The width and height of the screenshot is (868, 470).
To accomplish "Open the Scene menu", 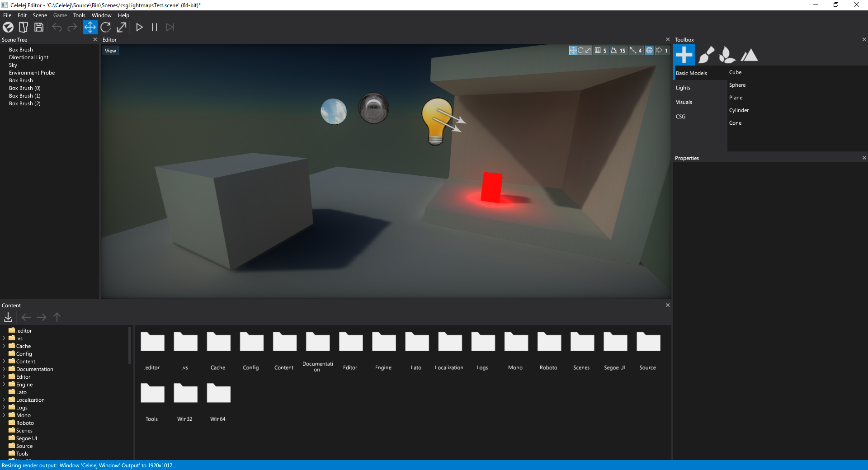I will click(x=40, y=15).
